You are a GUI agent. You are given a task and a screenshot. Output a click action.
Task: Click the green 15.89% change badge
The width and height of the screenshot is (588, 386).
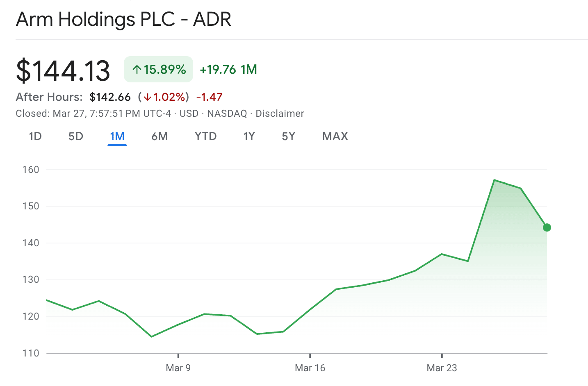click(158, 69)
